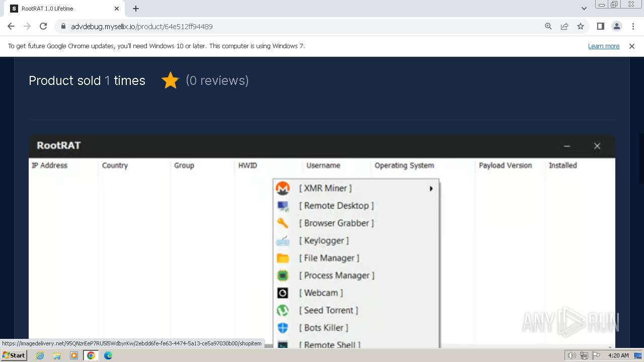Image resolution: width=644 pixels, height=362 pixels.
Task: Open the volume control in the system tray
Action: (x=572, y=355)
